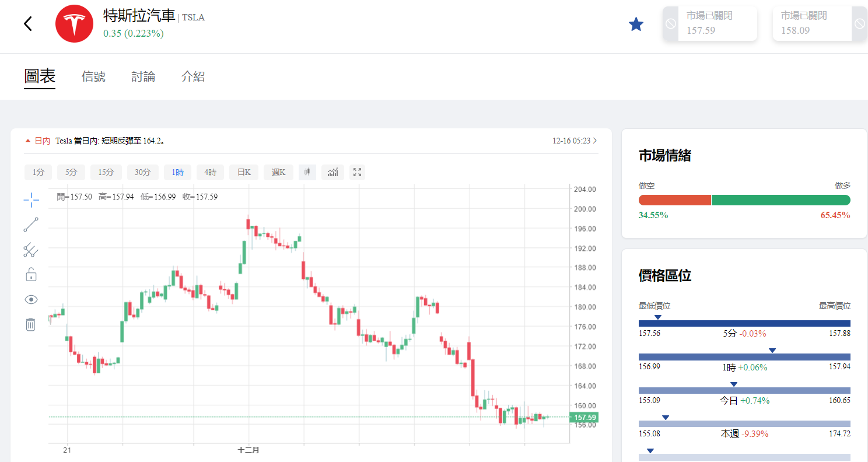
Task: Select the crosshair cursor tool
Action: [x=31, y=199]
